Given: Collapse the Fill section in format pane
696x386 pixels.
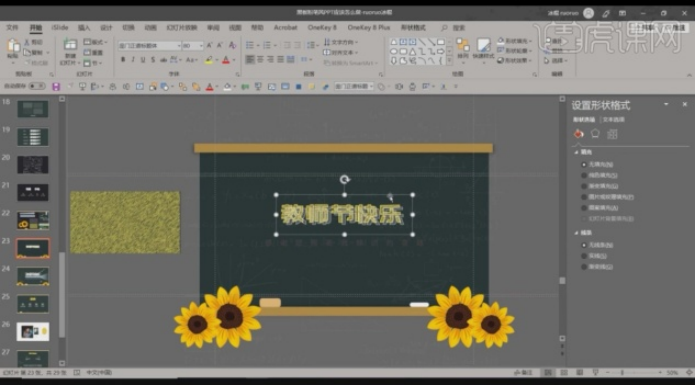Looking at the screenshot, I should pos(576,152).
